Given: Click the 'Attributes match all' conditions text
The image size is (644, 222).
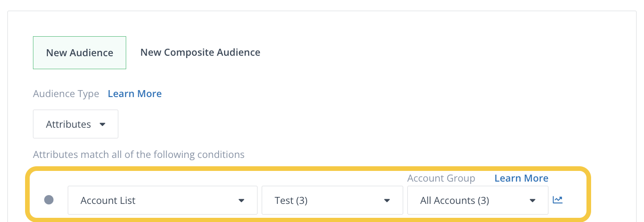Looking at the screenshot, I should click(139, 154).
